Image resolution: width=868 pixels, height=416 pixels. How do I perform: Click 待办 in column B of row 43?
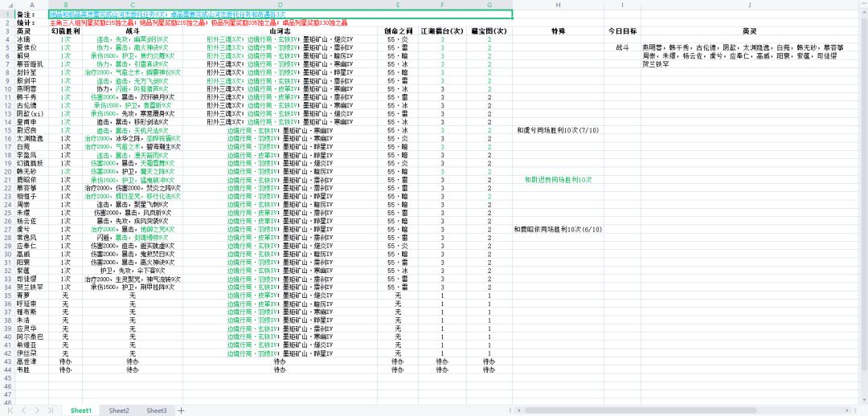point(65,361)
